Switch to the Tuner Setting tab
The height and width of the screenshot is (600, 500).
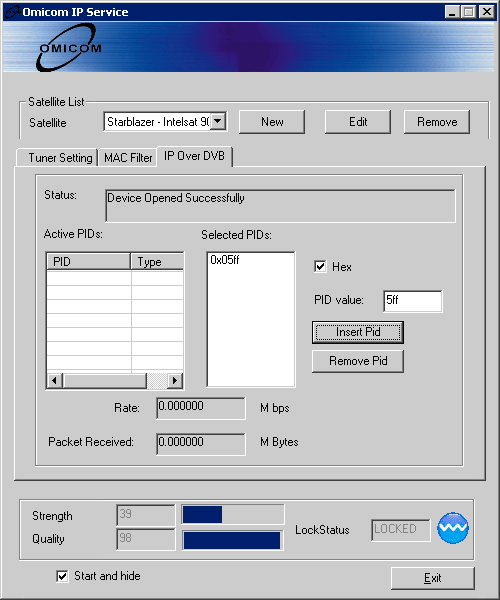tap(57, 157)
